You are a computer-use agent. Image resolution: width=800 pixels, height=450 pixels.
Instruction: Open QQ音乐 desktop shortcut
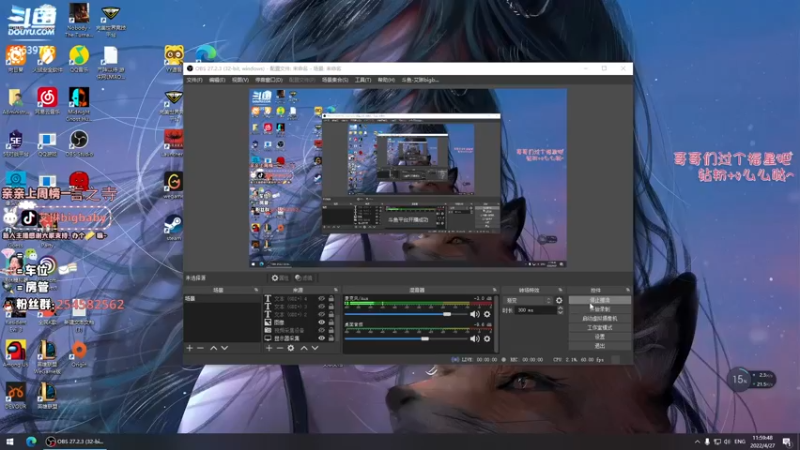[x=79, y=59]
